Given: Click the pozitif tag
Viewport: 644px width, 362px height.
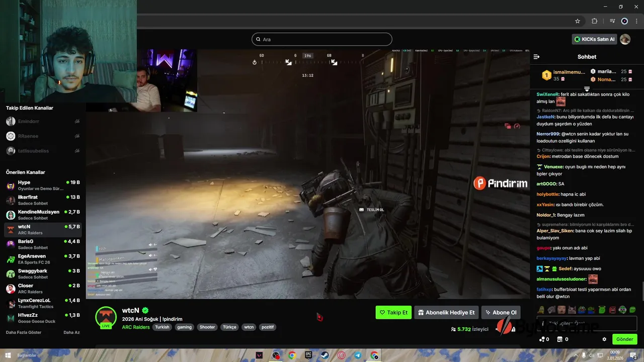Looking at the screenshot, I should coord(268,327).
